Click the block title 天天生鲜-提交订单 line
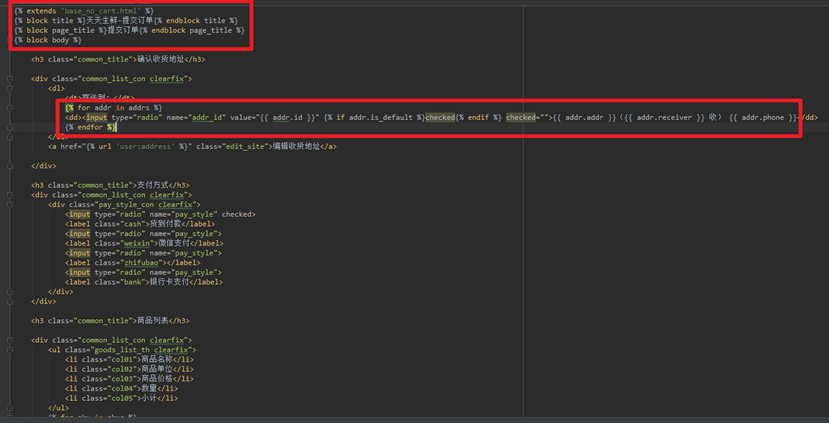The image size is (829, 423). tap(126, 20)
